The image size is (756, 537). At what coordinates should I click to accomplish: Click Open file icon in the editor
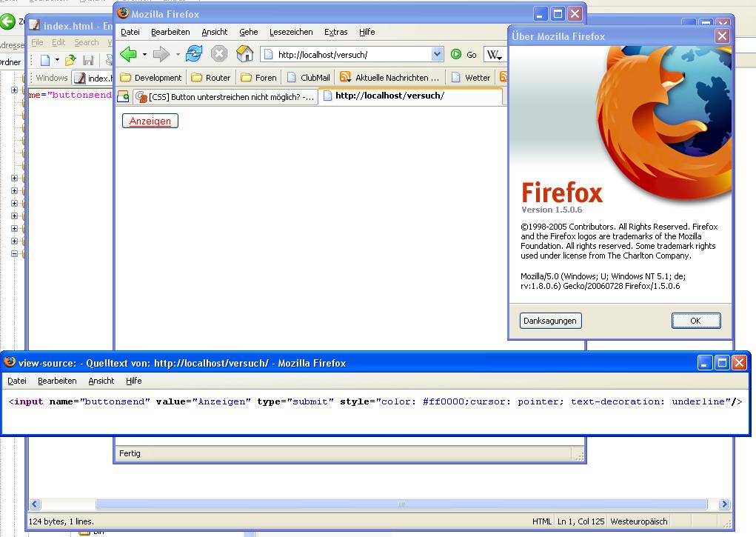70,60
